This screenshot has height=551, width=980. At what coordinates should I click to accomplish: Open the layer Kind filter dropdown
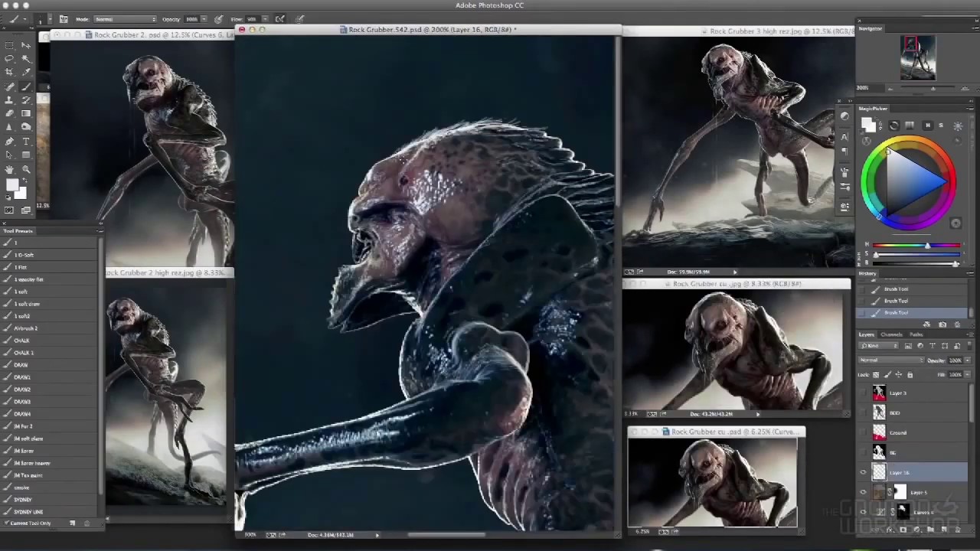878,346
